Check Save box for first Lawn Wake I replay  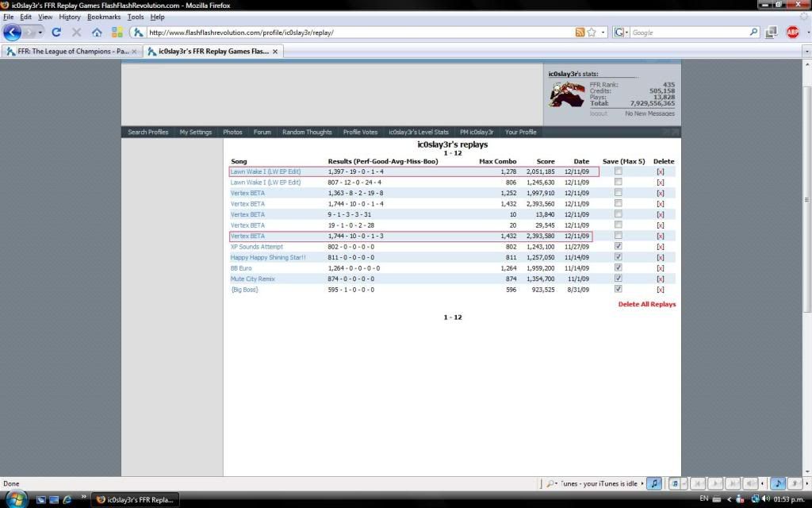point(619,171)
